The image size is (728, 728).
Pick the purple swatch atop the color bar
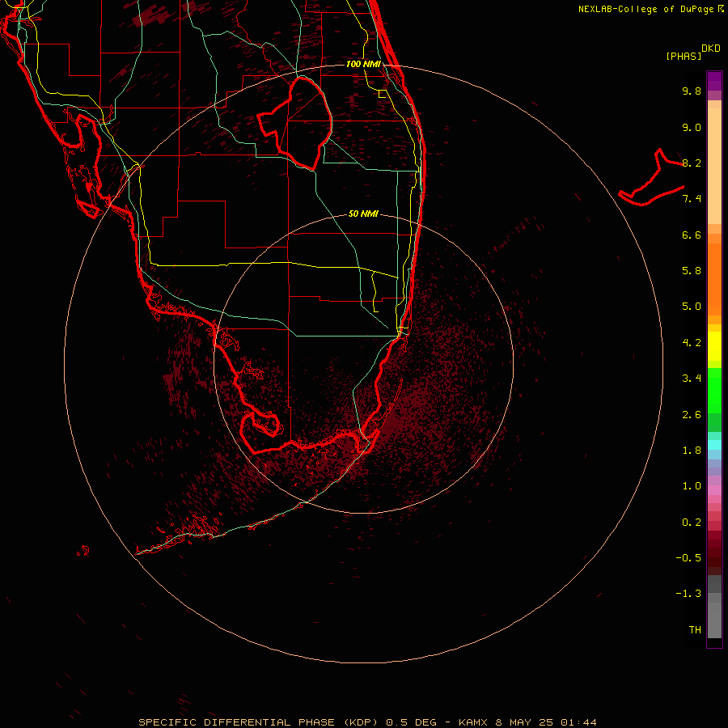click(714, 81)
